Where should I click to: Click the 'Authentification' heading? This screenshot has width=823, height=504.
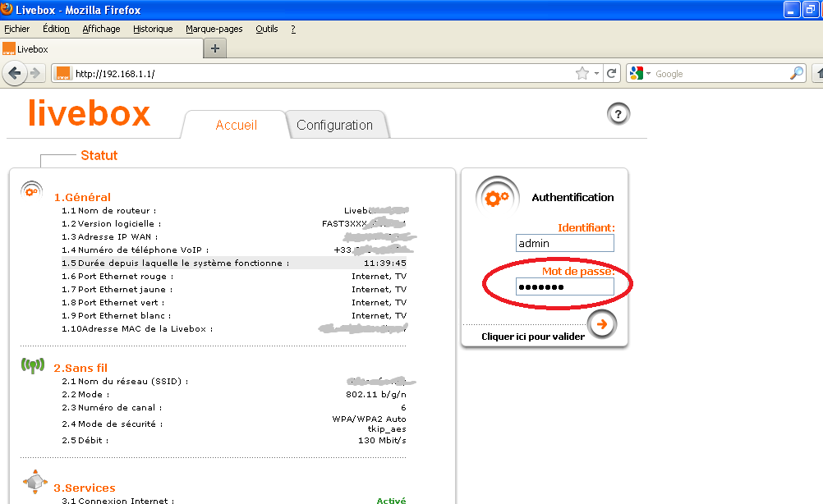pyautogui.click(x=572, y=197)
